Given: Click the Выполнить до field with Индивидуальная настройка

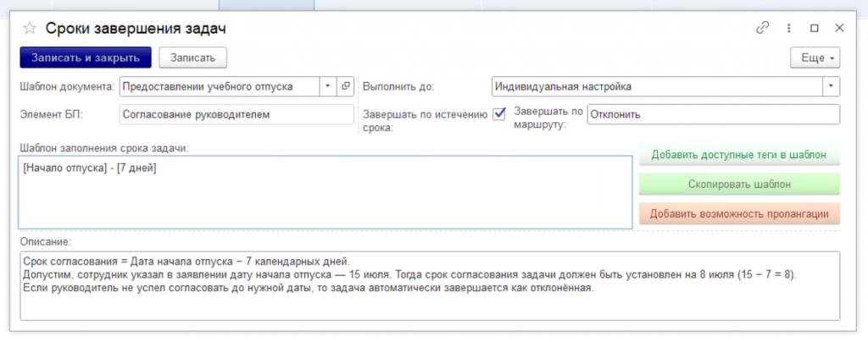Looking at the screenshot, I should 657,86.
